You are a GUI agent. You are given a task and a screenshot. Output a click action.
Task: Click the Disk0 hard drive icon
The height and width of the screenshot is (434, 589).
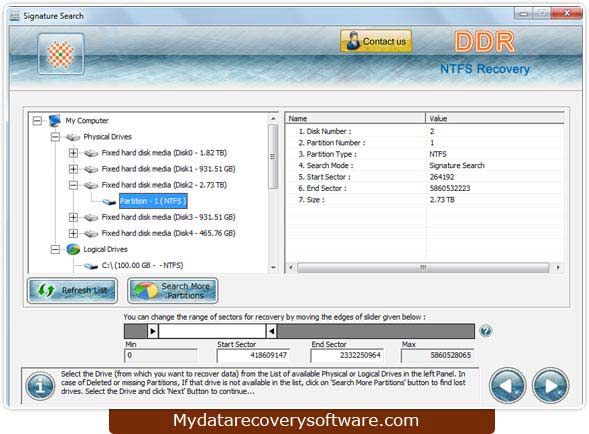point(91,153)
